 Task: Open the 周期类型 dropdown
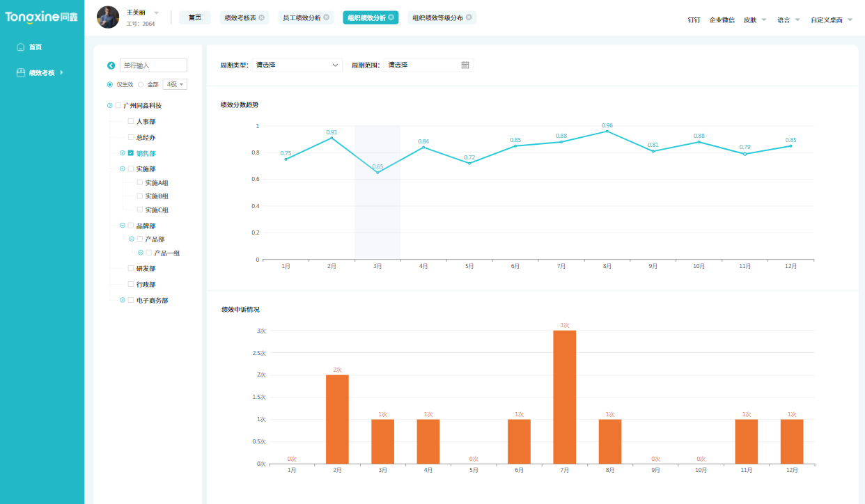pos(297,65)
